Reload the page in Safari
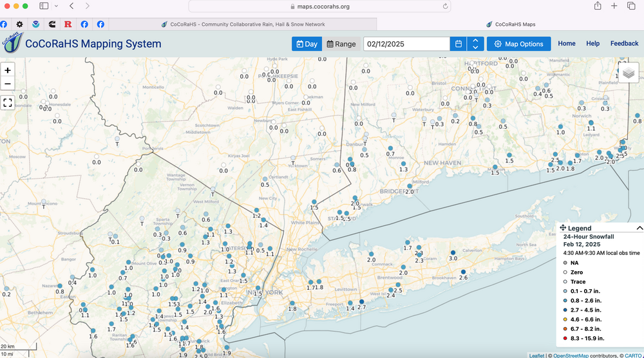This screenshot has width=644, height=358. (x=445, y=6)
